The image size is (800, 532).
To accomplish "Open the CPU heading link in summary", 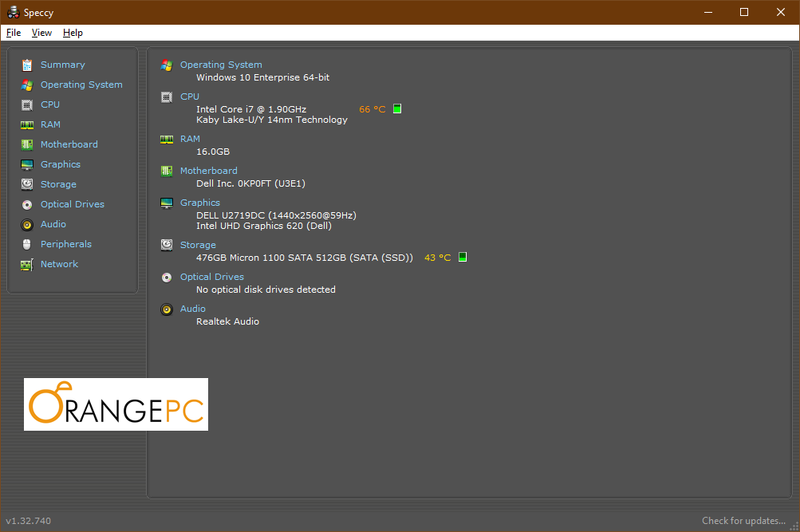I will [x=189, y=97].
